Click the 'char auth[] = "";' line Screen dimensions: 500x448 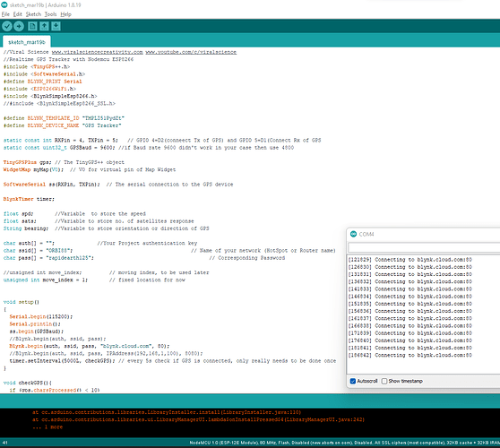click(x=100, y=243)
